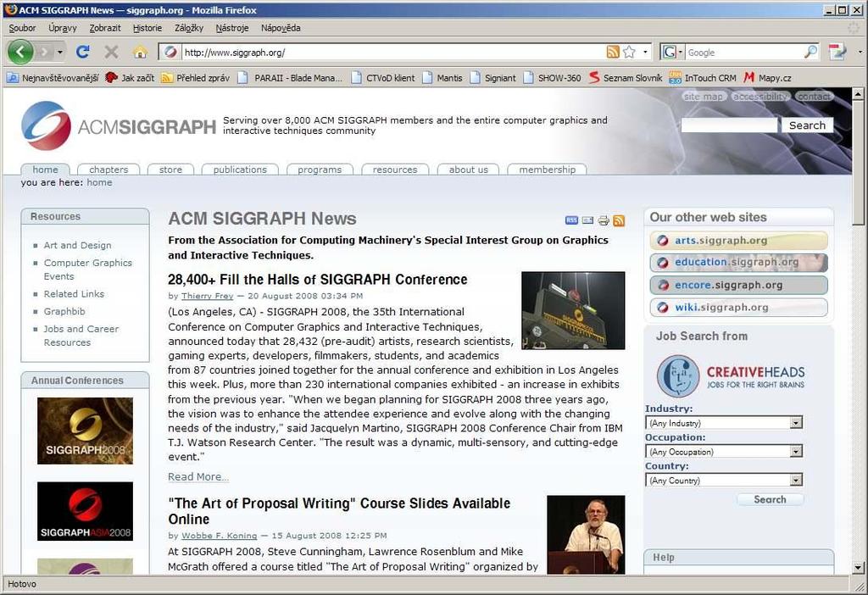Click the ACM SIGGRAPH logo
This screenshot has height=595, width=868.
pos(119,125)
